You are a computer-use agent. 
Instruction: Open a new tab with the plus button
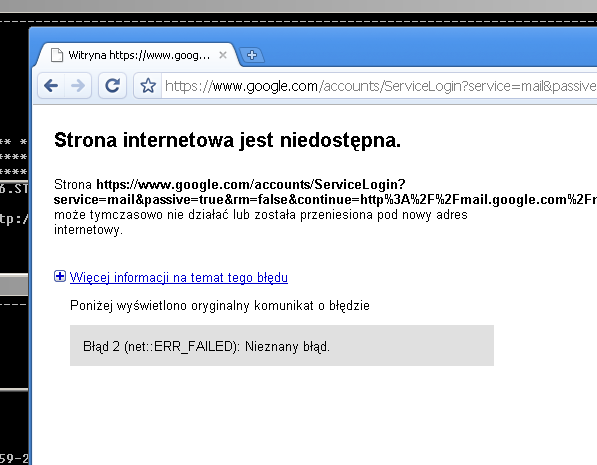[252, 55]
